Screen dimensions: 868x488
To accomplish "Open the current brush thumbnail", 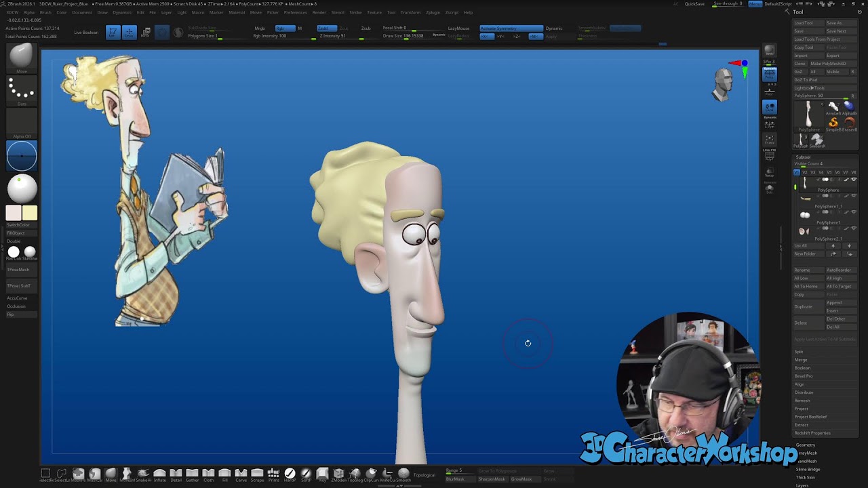I will pos(21,58).
